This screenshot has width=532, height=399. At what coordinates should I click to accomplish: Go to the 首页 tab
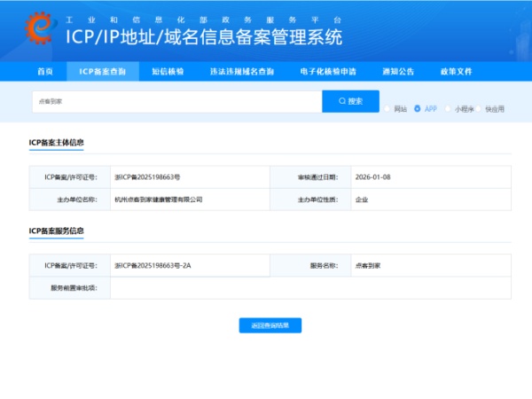pos(45,71)
